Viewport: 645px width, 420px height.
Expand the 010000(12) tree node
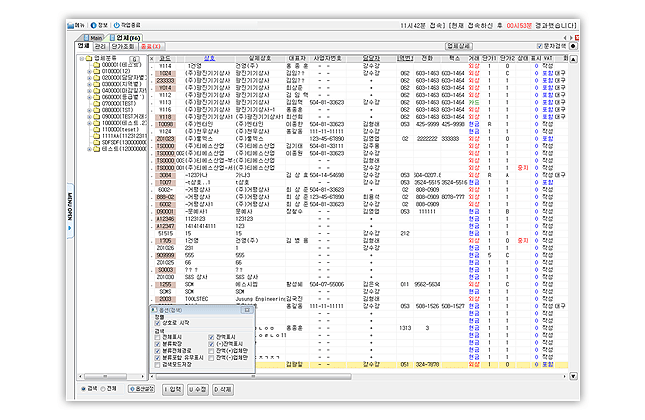point(89,71)
